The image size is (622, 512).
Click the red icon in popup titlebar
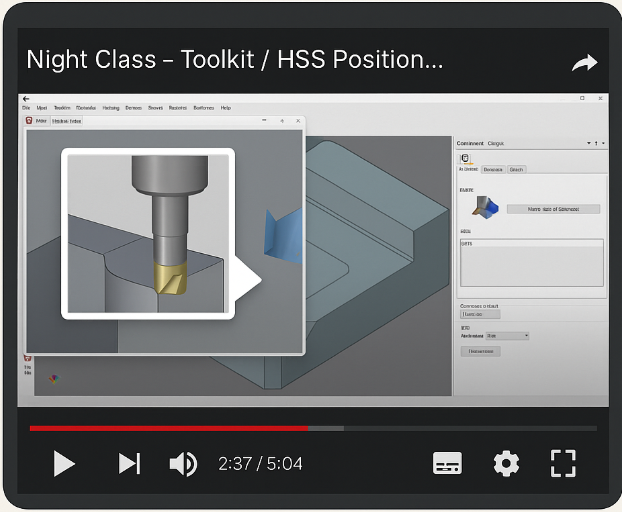tap(29, 121)
